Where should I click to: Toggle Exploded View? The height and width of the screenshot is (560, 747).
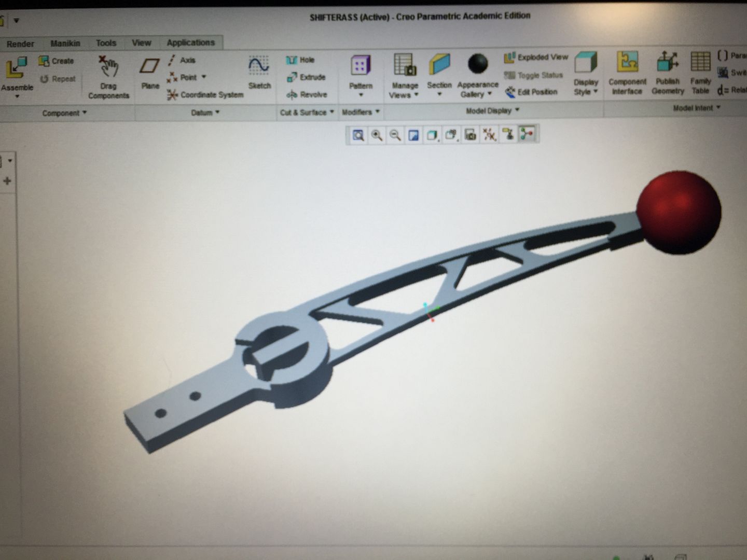536,57
